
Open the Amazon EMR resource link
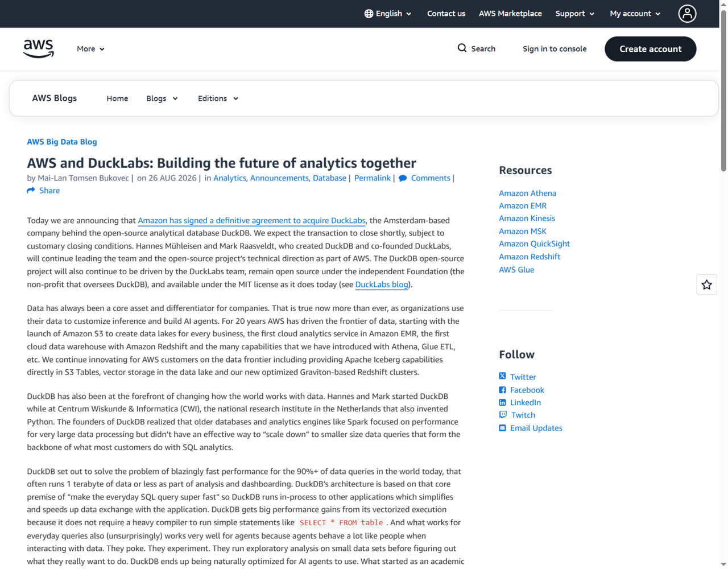pyautogui.click(x=523, y=205)
